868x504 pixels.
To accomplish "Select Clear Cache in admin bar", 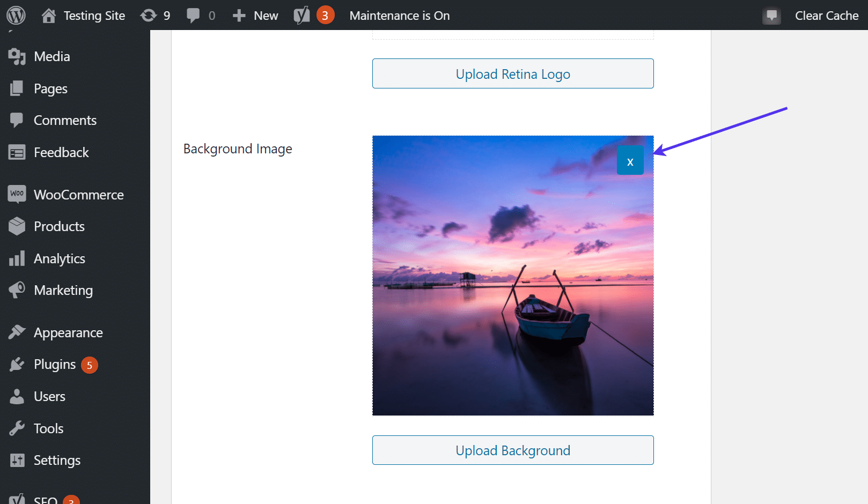I will 826,16.
